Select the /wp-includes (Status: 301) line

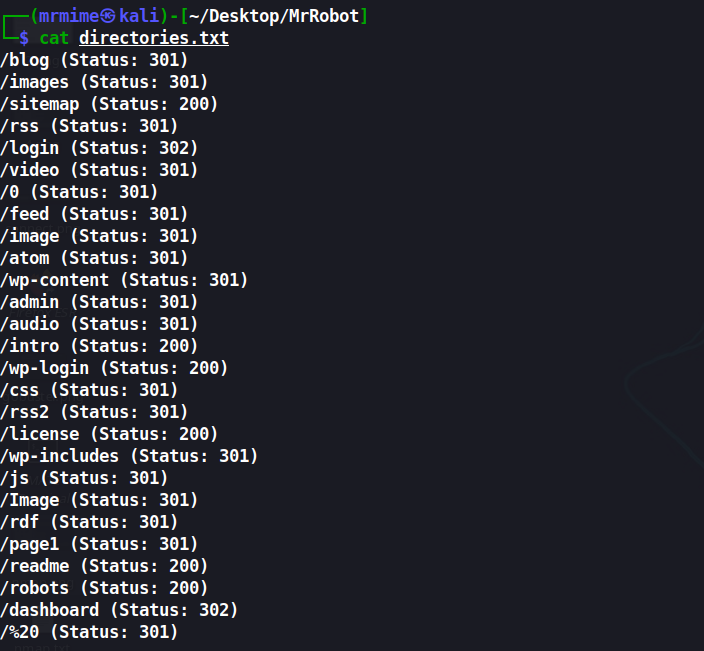pyautogui.click(x=129, y=456)
